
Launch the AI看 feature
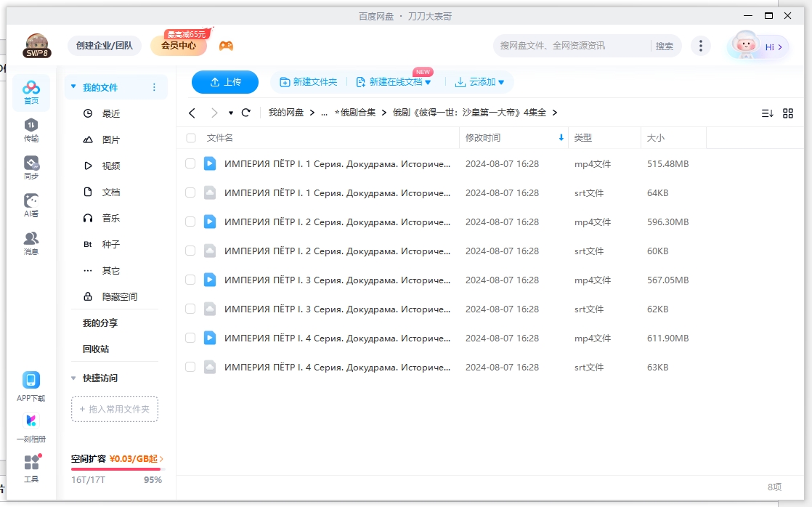click(31, 205)
